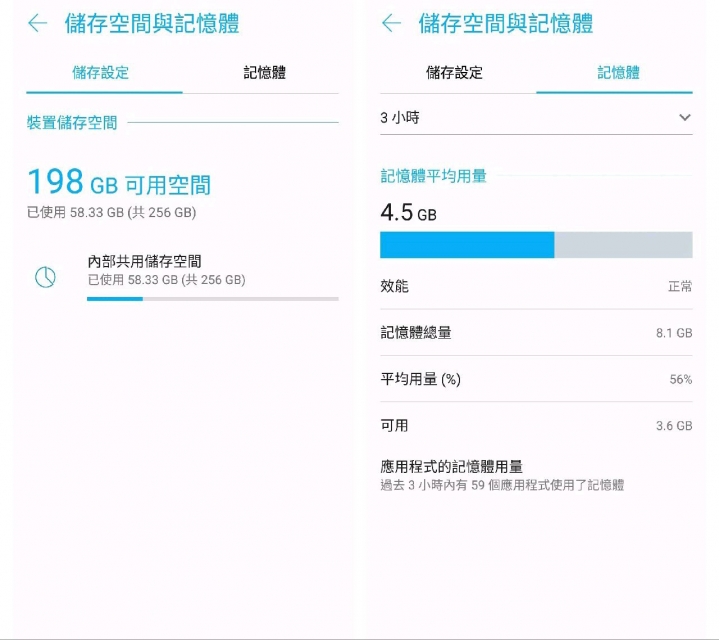Tap the 198 GB 可用空間 text
This screenshot has width=720, height=640.
point(119,182)
